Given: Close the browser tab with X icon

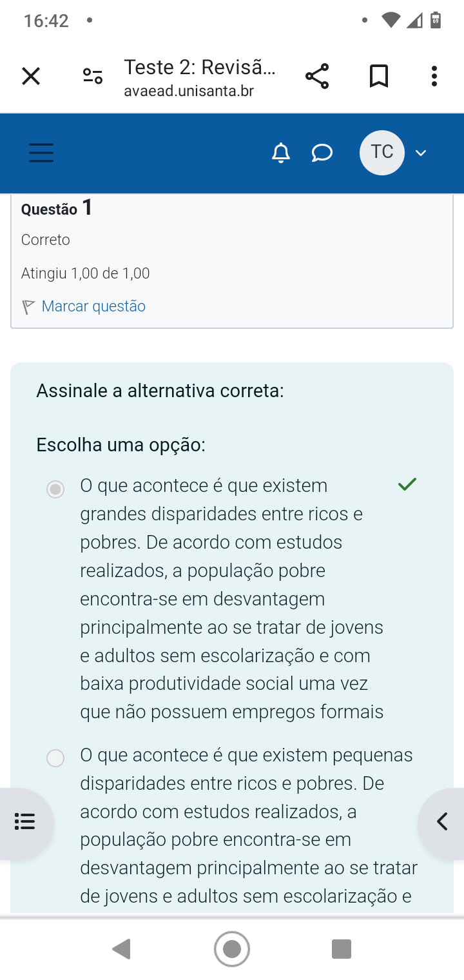Looking at the screenshot, I should pos(30,77).
